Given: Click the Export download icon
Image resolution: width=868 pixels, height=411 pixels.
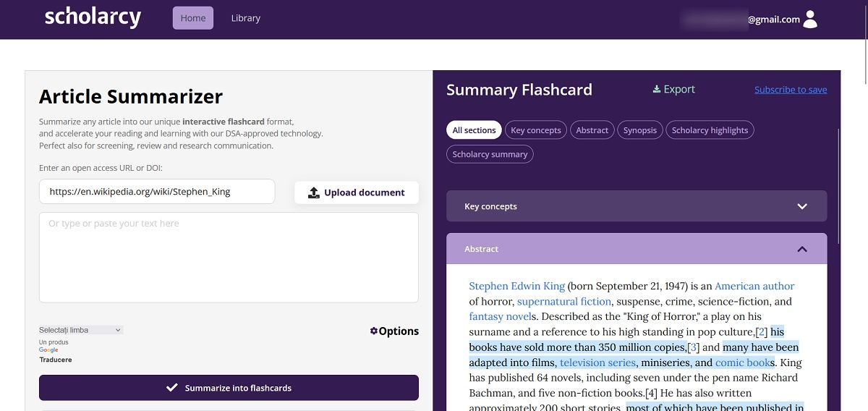Looking at the screenshot, I should click(657, 89).
